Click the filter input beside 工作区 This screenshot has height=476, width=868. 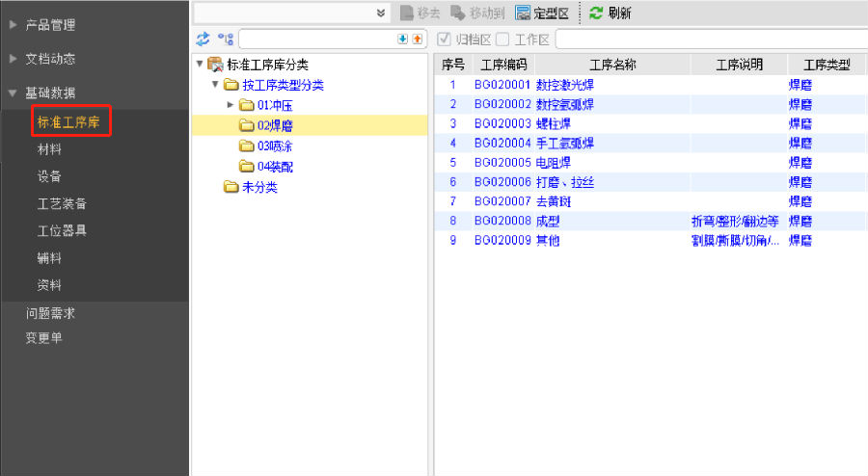tap(712, 39)
